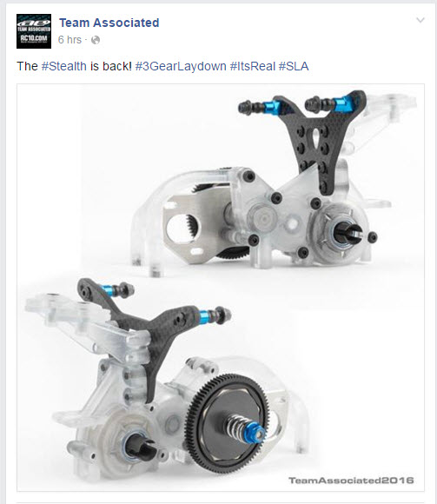The height and width of the screenshot is (504, 437).
Task: Click the "is back!" post text
Action: coord(111,66)
